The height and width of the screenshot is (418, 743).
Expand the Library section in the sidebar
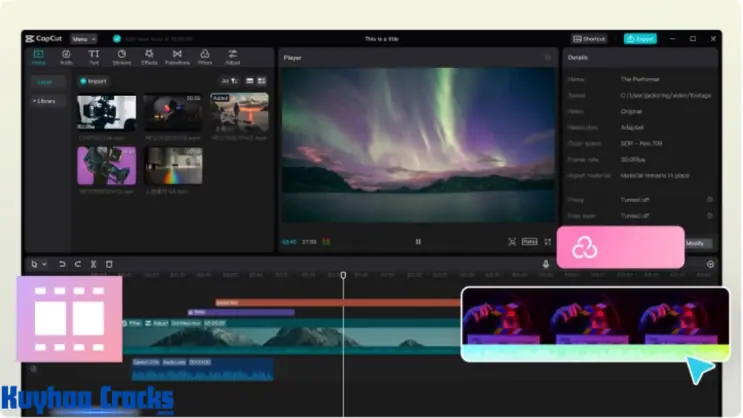tap(46, 101)
